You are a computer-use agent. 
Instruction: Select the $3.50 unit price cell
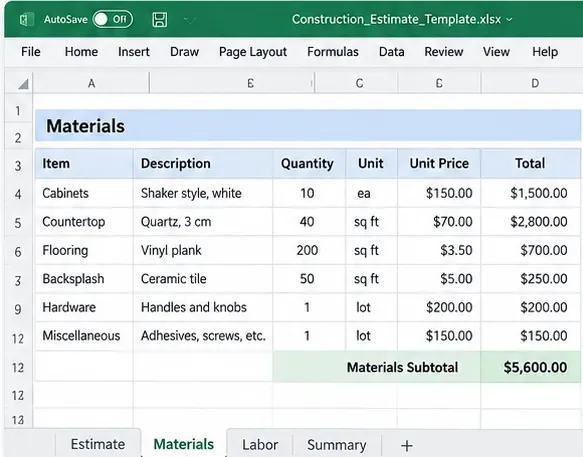point(439,251)
